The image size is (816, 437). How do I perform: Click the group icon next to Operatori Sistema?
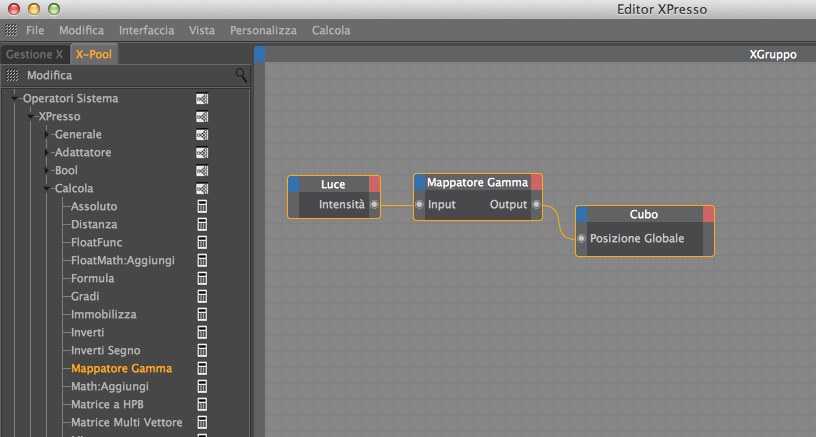(202, 99)
